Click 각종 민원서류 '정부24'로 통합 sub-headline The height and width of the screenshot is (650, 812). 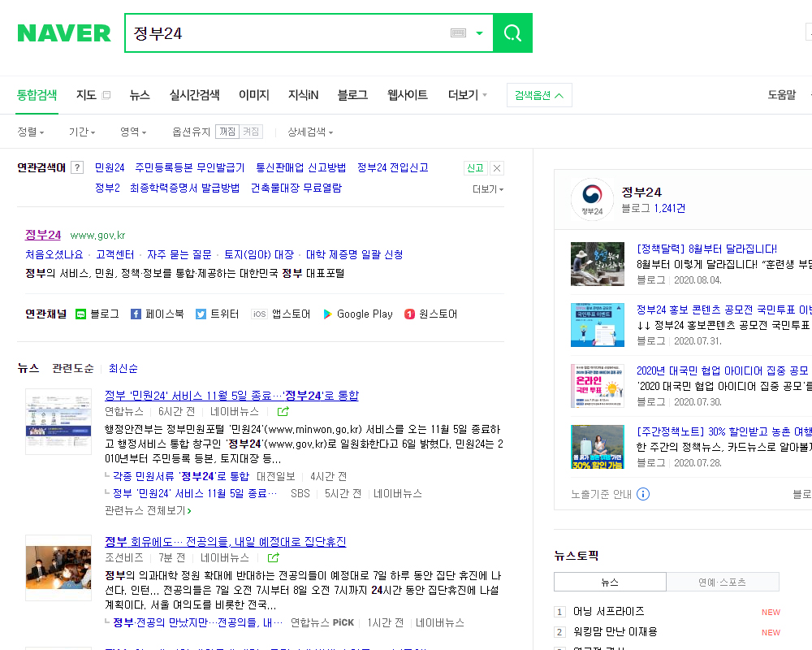click(181, 476)
